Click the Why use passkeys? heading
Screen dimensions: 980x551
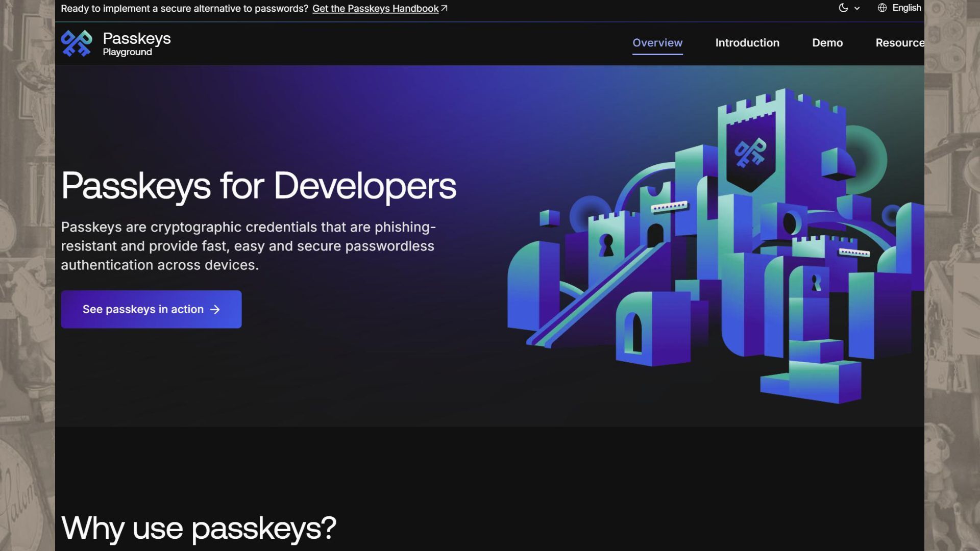(x=199, y=528)
